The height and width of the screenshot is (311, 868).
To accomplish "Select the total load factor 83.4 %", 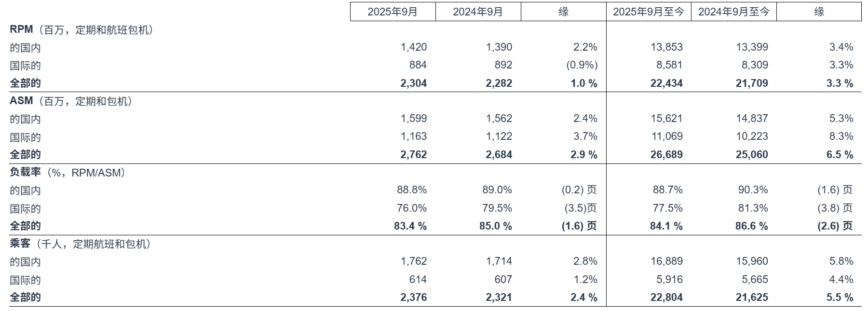I will pos(410,226).
